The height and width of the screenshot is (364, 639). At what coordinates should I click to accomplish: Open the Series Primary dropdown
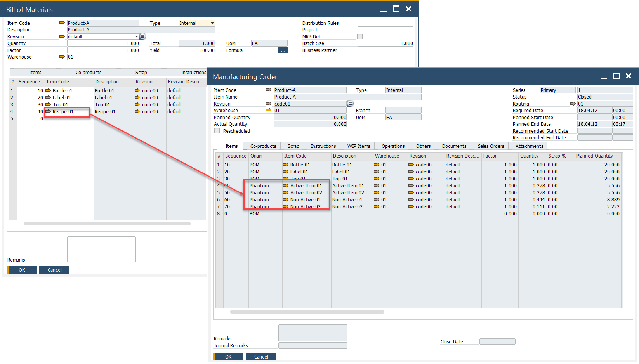(x=557, y=90)
